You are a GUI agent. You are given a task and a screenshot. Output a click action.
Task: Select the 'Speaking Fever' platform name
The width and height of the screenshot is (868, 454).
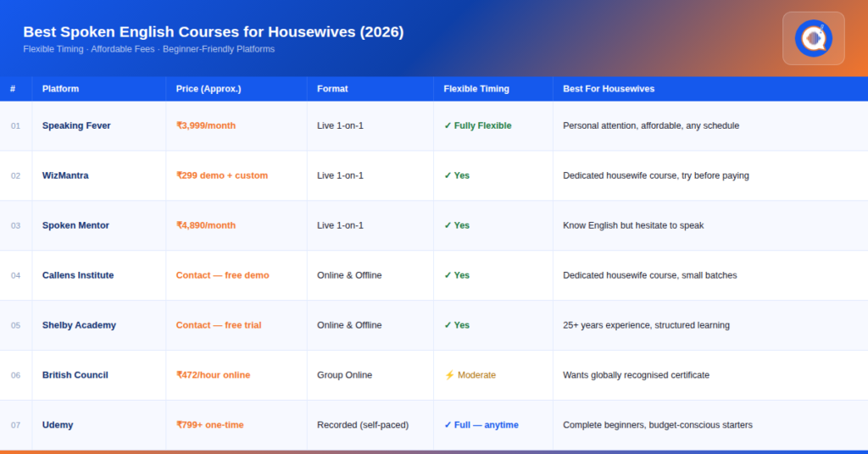click(76, 125)
